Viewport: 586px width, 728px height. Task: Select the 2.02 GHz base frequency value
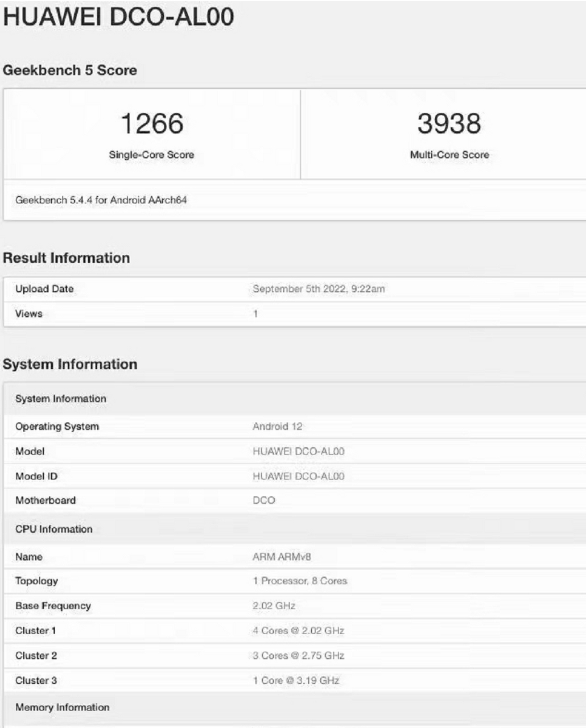pos(274,606)
